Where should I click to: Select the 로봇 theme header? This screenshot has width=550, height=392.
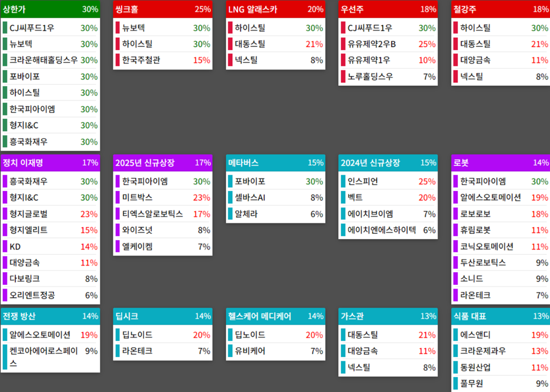[x=501, y=163]
